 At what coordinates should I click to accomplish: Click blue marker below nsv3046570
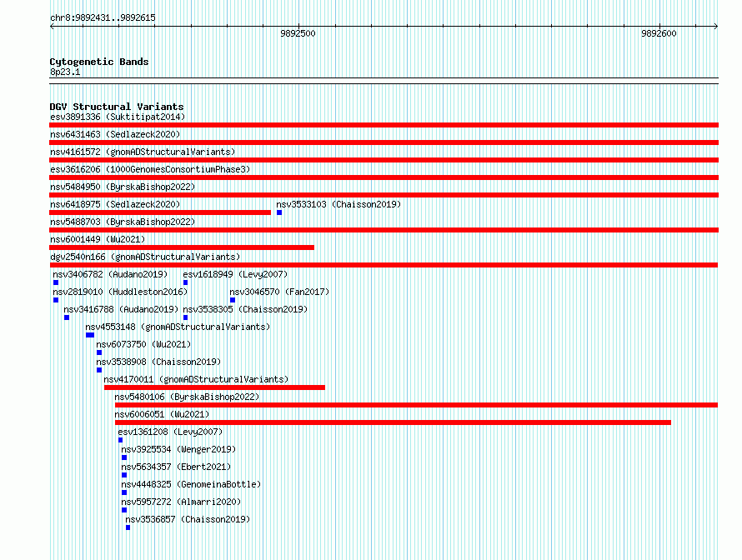[233, 300]
